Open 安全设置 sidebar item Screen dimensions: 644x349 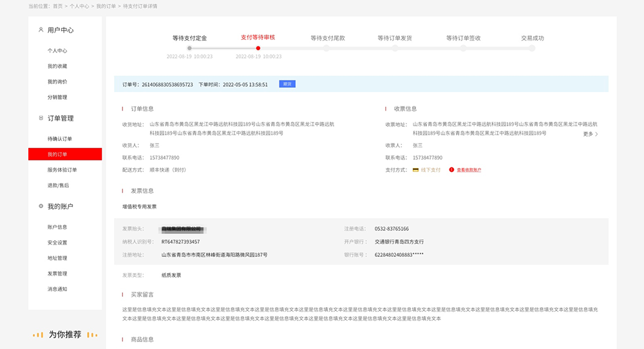click(57, 242)
